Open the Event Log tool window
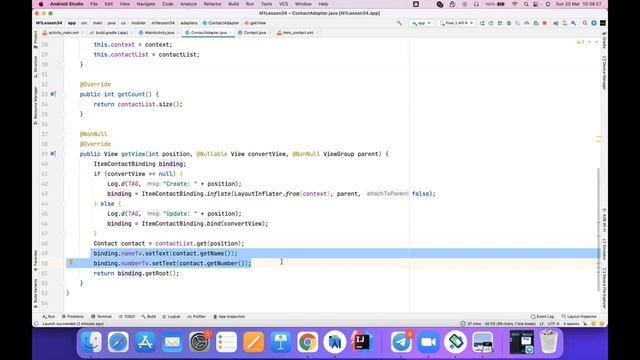 point(542,317)
